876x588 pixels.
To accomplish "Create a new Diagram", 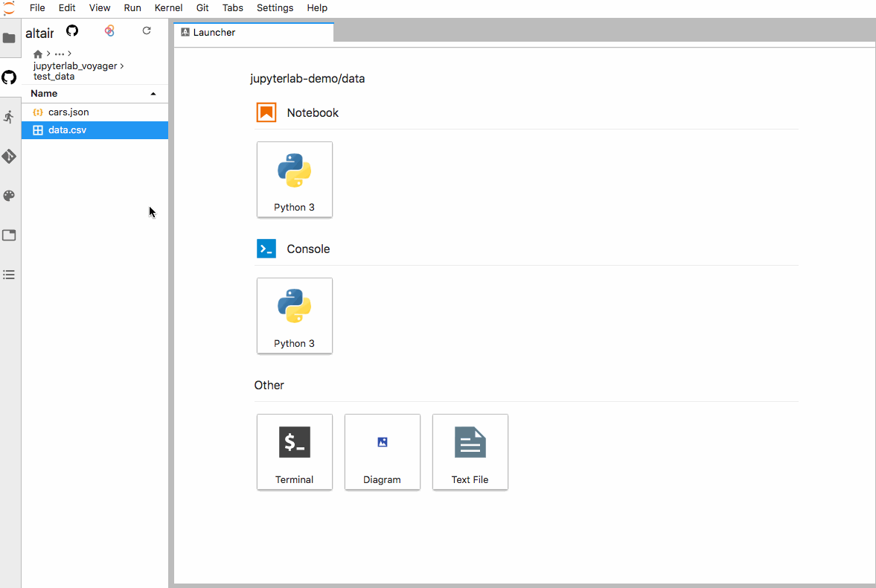I will 382,453.
